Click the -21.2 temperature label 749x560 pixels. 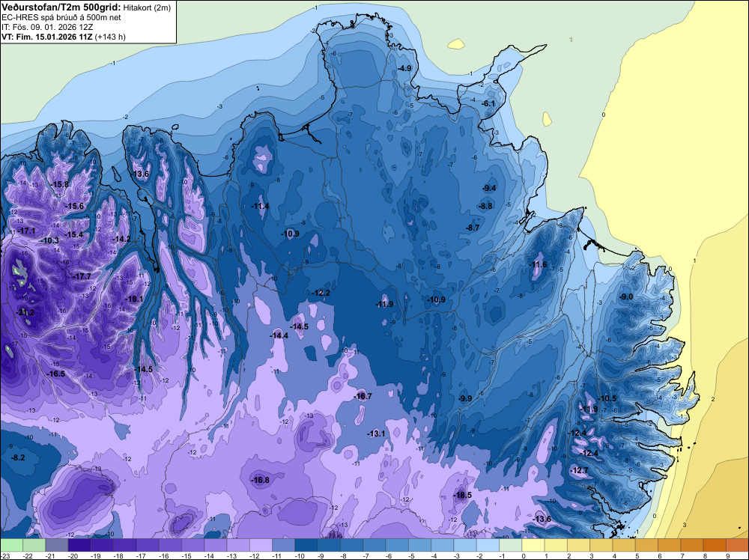(25, 313)
